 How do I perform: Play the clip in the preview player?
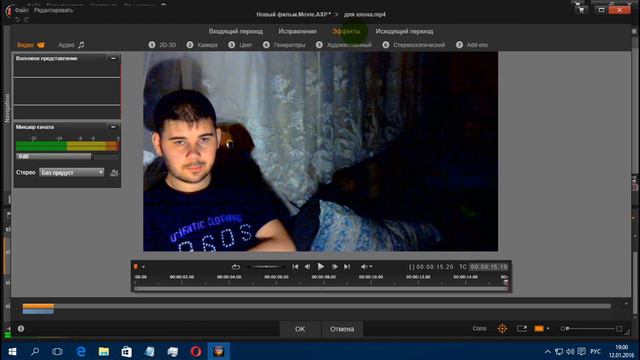point(321,267)
